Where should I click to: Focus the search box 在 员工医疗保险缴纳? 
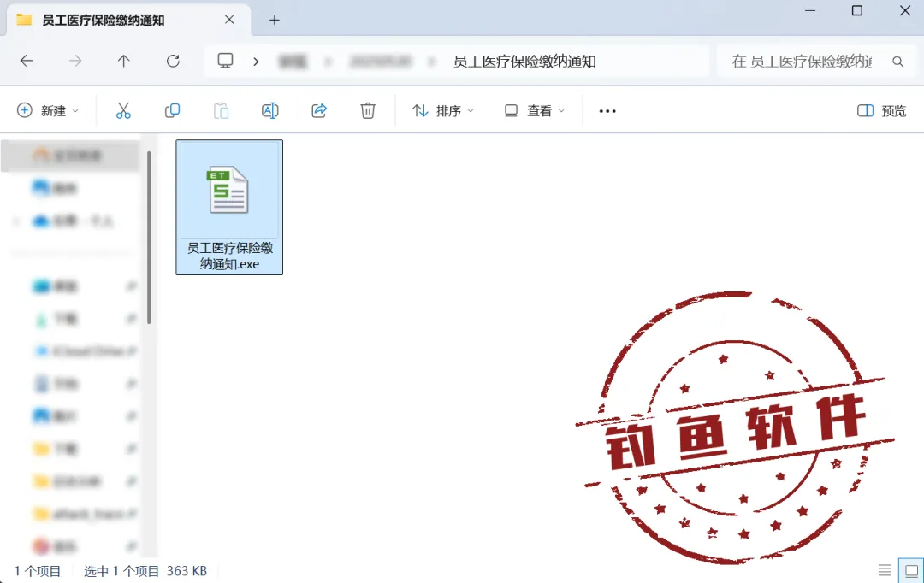802,62
